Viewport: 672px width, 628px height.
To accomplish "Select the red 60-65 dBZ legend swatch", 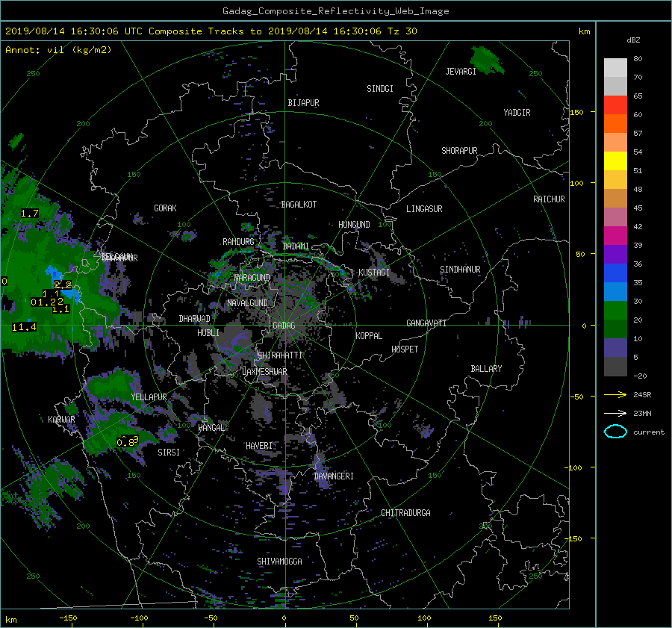I will point(615,105).
